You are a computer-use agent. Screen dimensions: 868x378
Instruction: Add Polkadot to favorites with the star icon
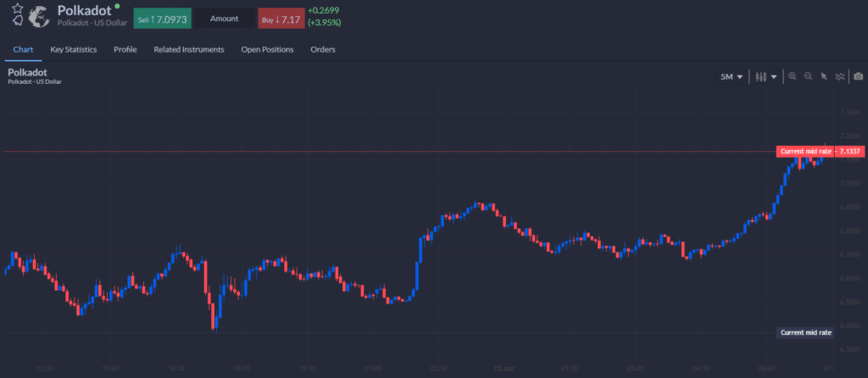18,8
